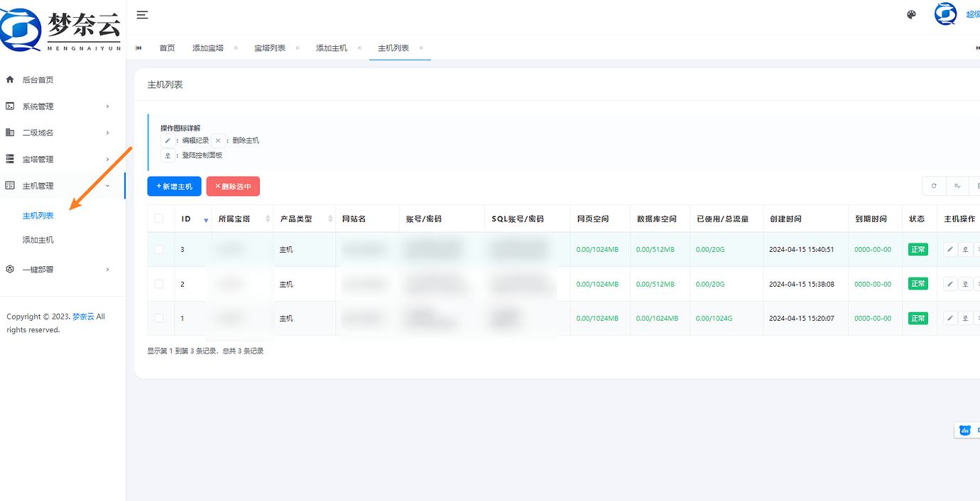Image resolution: width=980 pixels, height=501 pixels.
Task: Check the checkbox for host row ID 3
Action: click(x=159, y=250)
